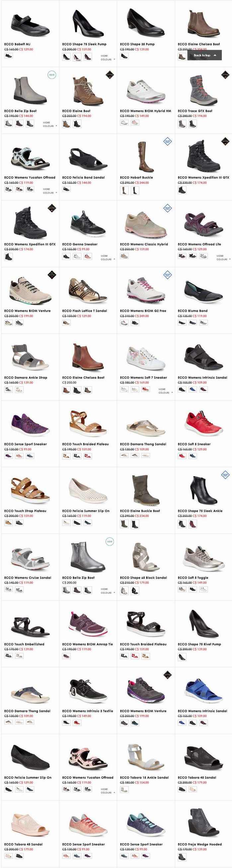Select second swatch under ECCO Tabora 45 Sandal black
The width and height of the screenshot is (232, 868).
click(193, 789)
